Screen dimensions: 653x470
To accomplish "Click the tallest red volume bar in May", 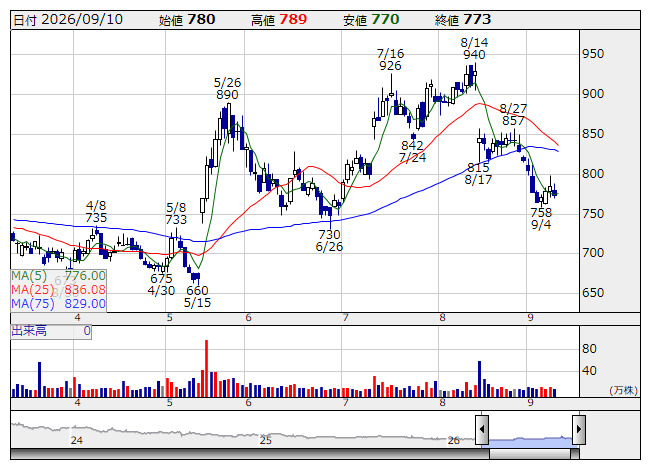I will click(x=206, y=368).
